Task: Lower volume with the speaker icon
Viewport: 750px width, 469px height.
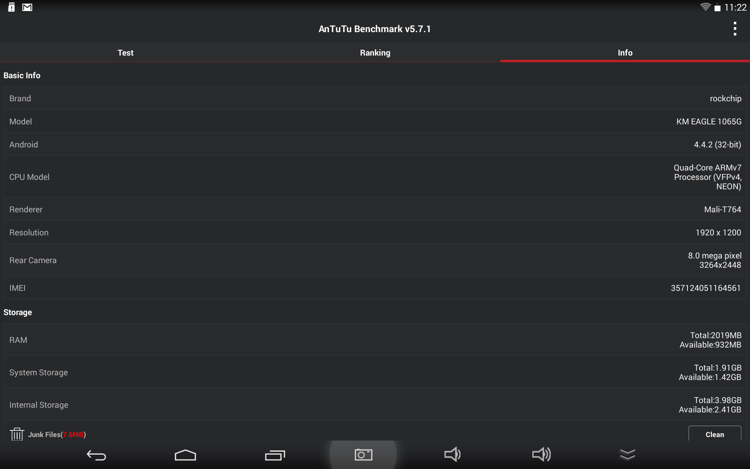Action: click(452, 454)
